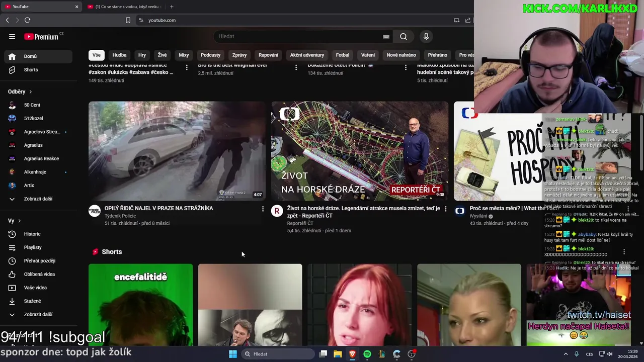Open options menu for OPILÝ ŘIDIČ video
This screenshot has width=644, height=362.
coord(263,209)
